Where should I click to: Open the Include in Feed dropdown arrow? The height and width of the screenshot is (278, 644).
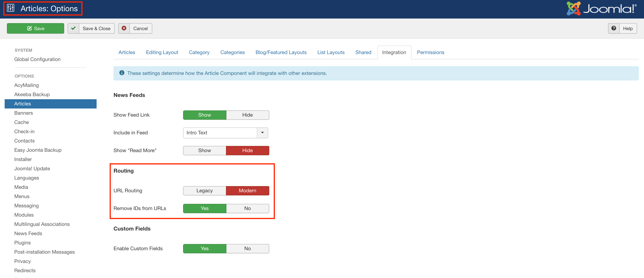[262, 133]
